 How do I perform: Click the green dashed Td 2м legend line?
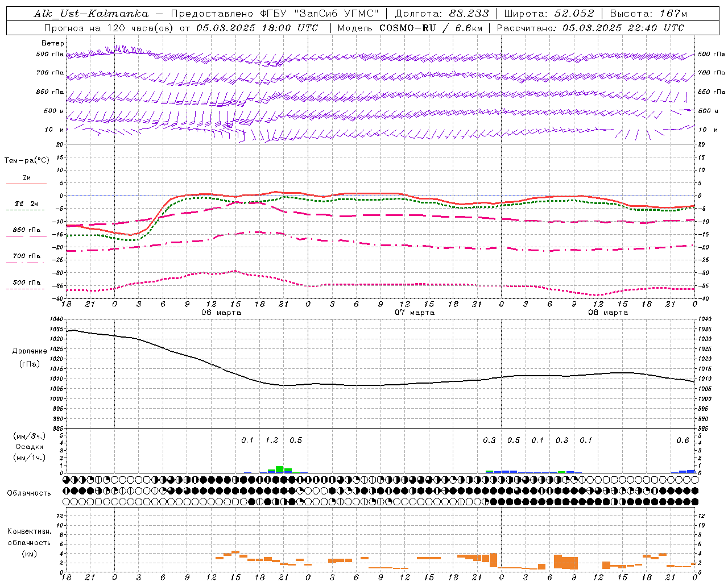coord(26,210)
